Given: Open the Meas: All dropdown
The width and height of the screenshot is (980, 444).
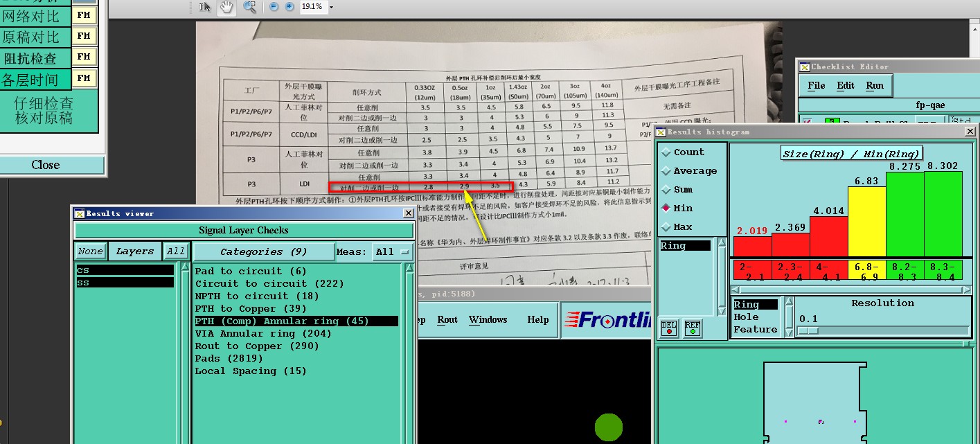Looking at the screenshot, I should click(x=393, y=252).
